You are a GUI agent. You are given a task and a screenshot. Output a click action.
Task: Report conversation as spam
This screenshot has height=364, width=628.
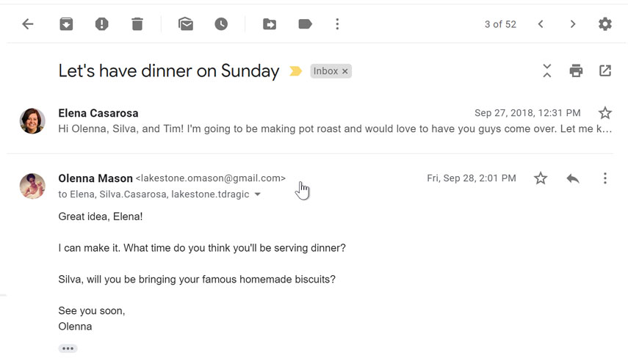point(102,24)
